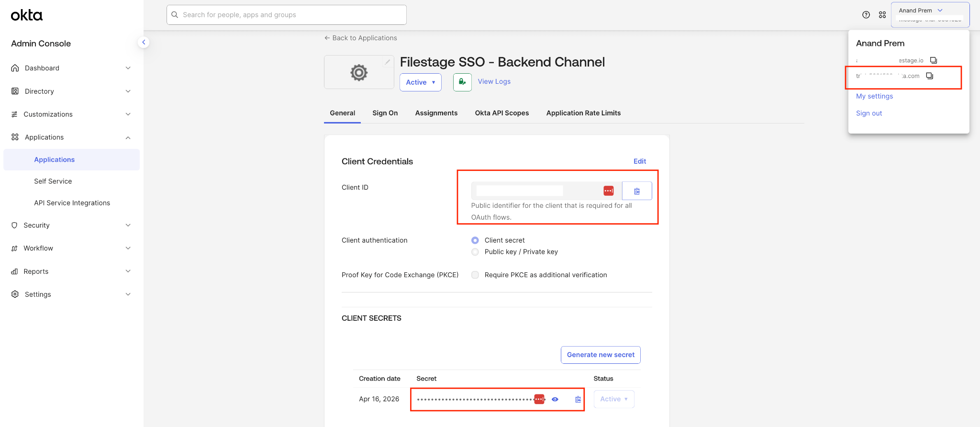Toggle the Anand Prem account dropdown
This screenshot has height=427, width=980.
point(930,15)
